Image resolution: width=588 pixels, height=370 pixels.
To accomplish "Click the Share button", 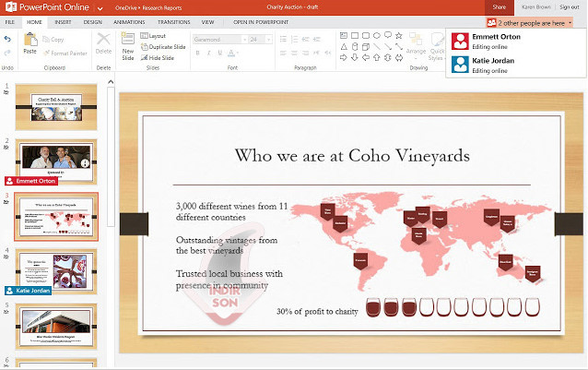I will point(500,7).
